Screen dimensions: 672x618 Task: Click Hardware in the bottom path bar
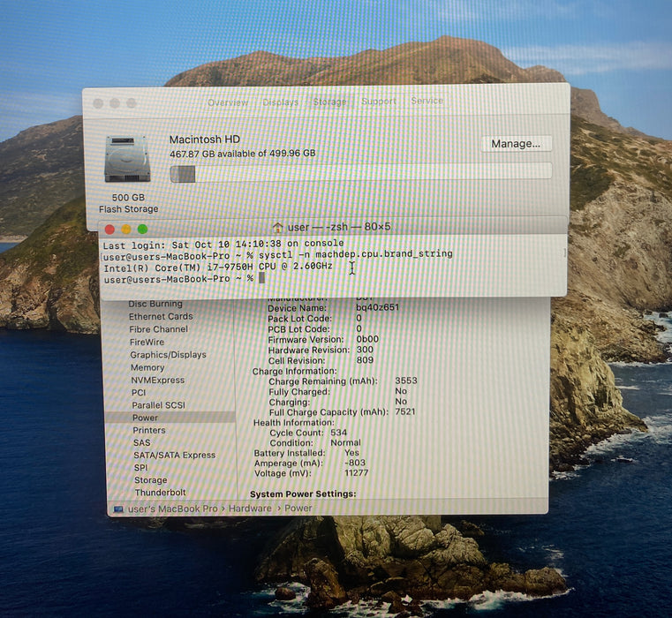point(250,509)
